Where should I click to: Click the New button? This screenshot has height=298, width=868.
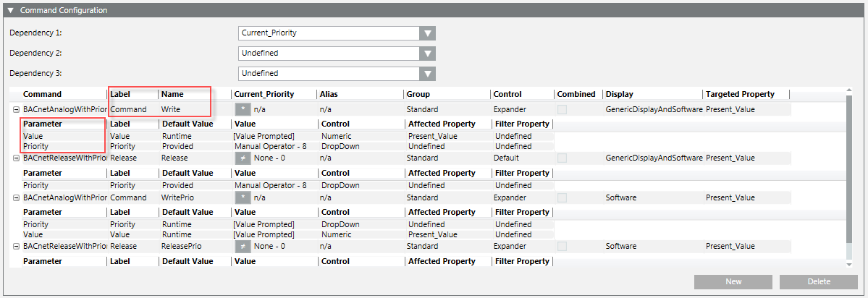(733, 281)
